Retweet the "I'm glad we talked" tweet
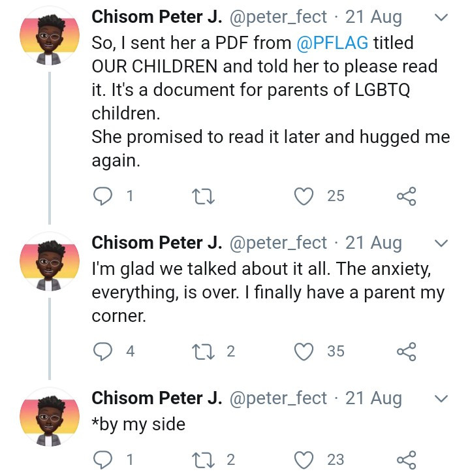This screenshot has height=476, width=470. 202,351
